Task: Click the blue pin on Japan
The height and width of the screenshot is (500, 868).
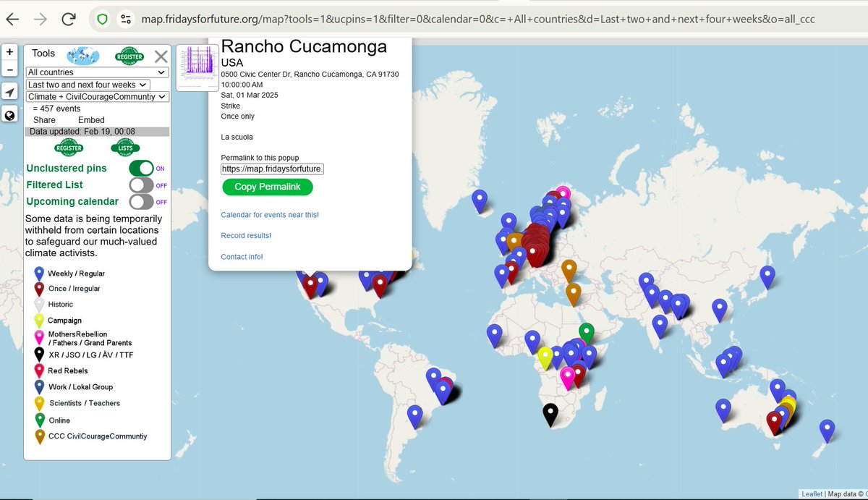Action: (x=767, y=276)
